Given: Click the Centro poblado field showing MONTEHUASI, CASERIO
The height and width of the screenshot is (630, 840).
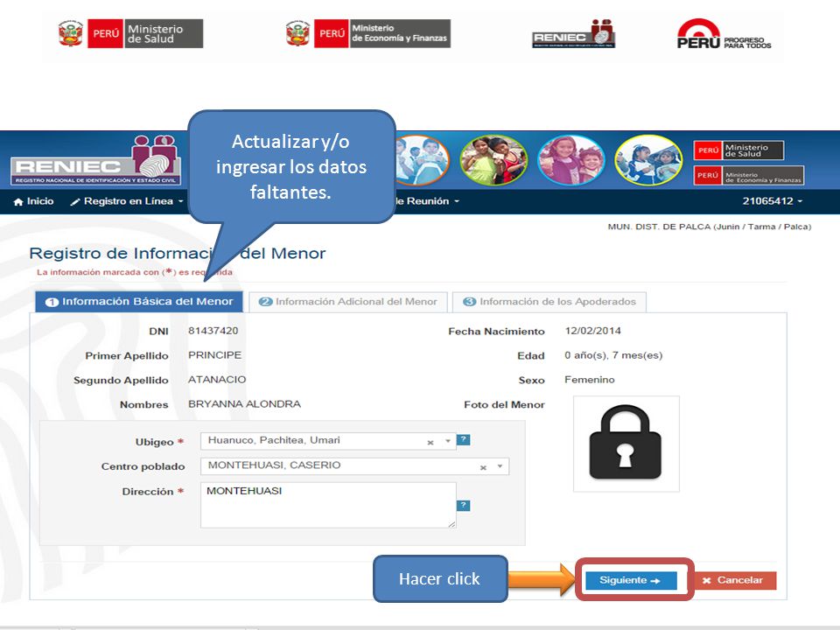Looking at the screenshot, I should [354, 466].
